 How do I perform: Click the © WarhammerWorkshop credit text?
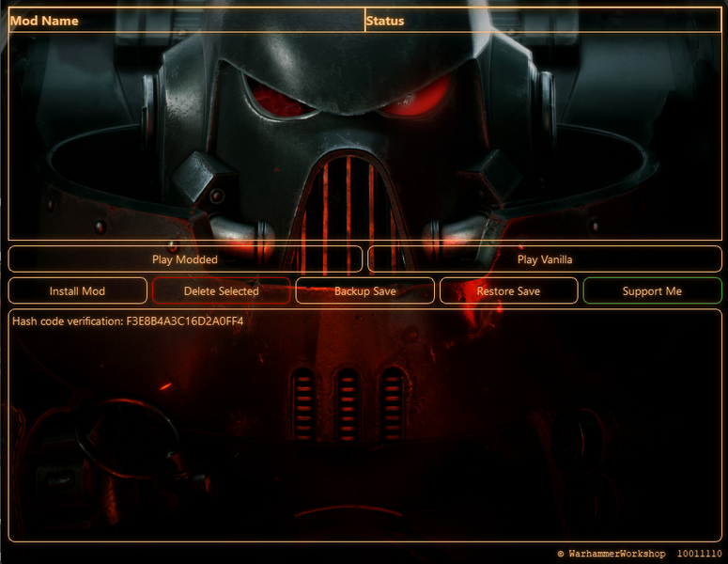611,554
